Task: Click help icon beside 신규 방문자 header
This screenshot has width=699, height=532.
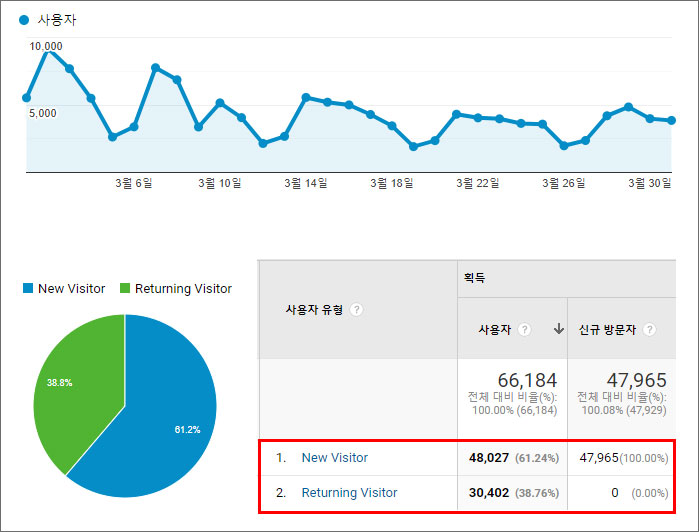Action: pyautogui.click(x=650, y=330)
